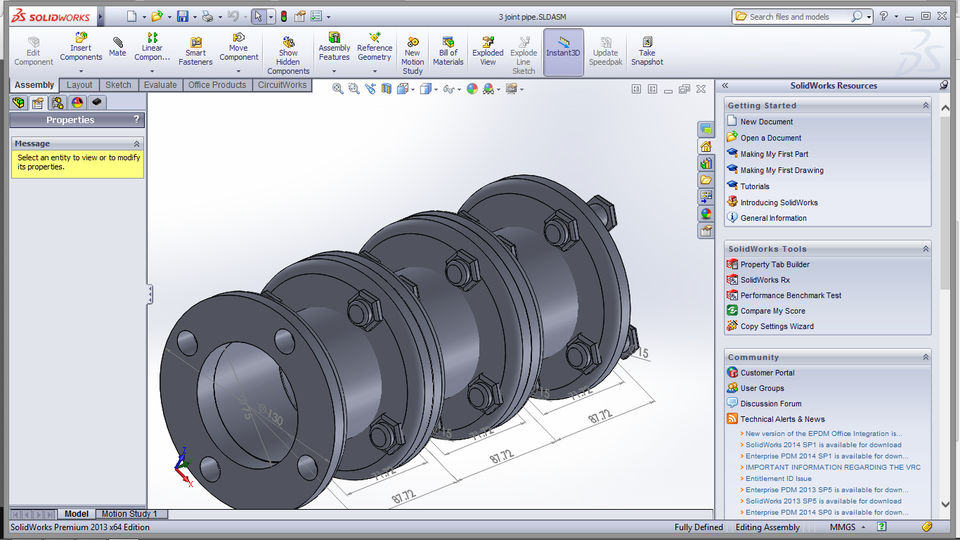The height and width of the screenshot is (540, 960).
Task: Open Performance Benchmark Test
Action: point(790,295)
